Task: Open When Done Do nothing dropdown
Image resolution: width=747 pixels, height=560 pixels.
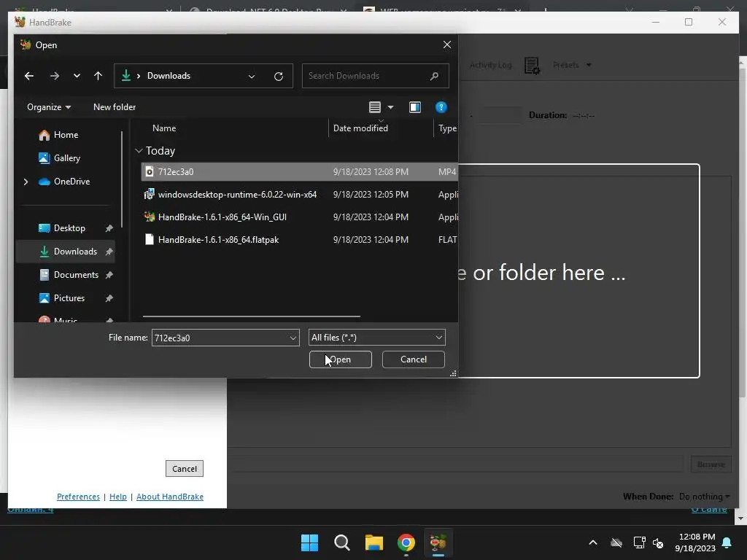Action: (704, 497)
